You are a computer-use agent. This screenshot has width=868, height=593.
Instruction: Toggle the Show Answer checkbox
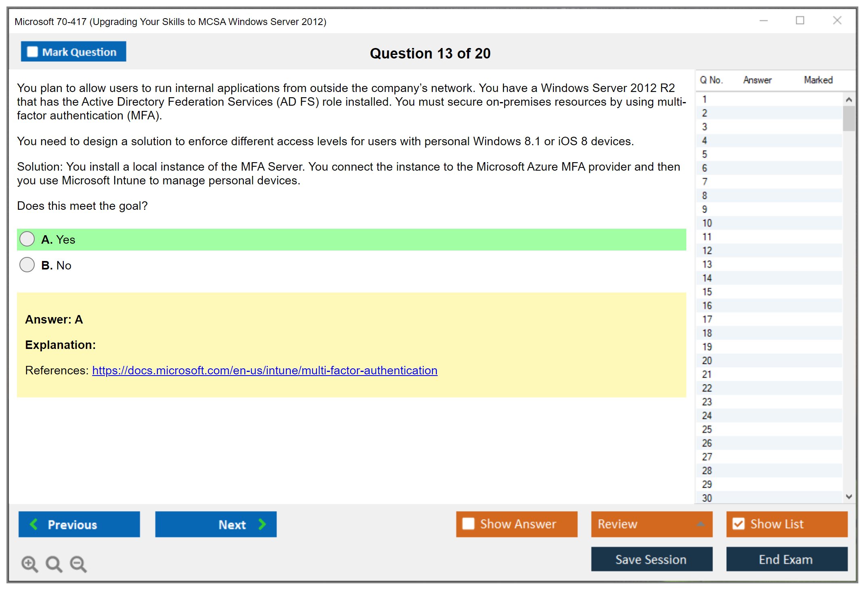tap(468, 524)
